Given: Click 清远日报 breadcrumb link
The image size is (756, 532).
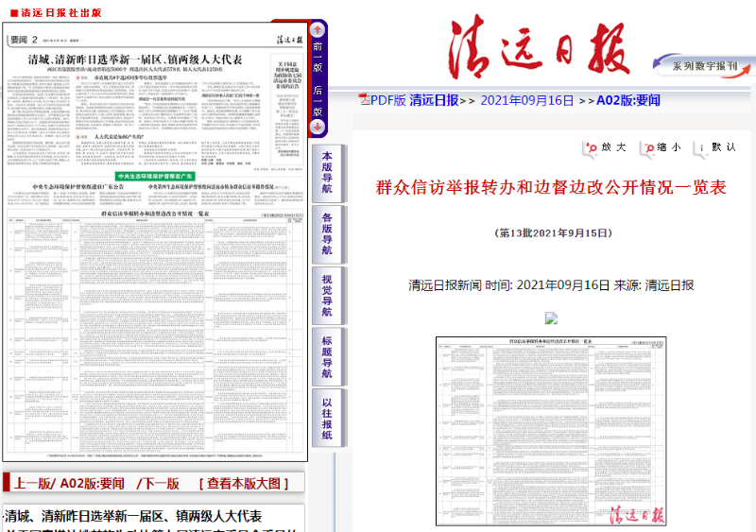Looking at the screenshot, I should coord(434,100).
